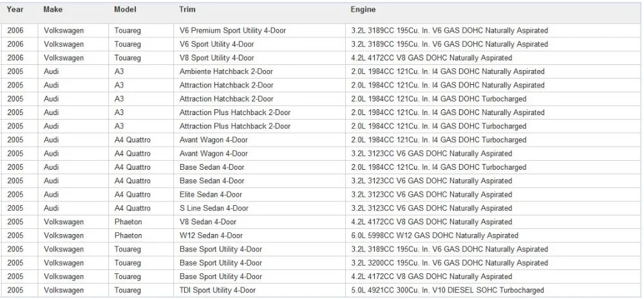Click the 6.0L 5998CC W12 engine cell
644x299 pixels.
[493, 236]
